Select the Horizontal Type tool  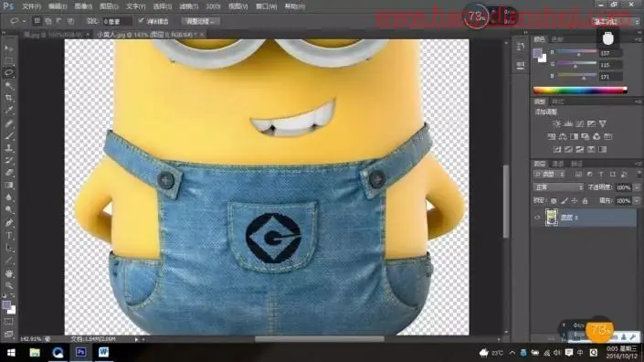coord(8,236)
